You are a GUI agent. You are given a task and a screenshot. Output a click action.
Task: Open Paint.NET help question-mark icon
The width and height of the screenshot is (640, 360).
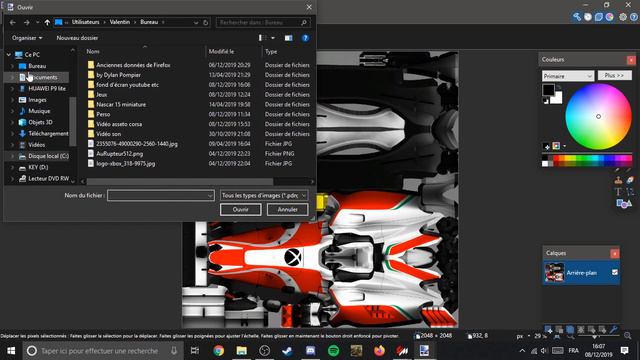(x=634, y=17)
